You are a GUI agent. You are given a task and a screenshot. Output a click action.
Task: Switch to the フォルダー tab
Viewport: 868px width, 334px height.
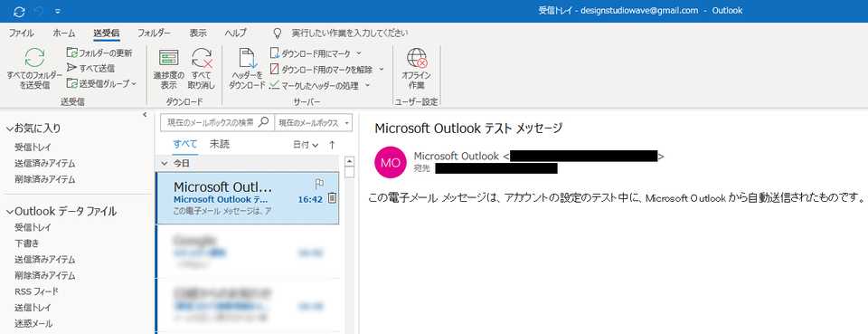(x=154, y=33)
